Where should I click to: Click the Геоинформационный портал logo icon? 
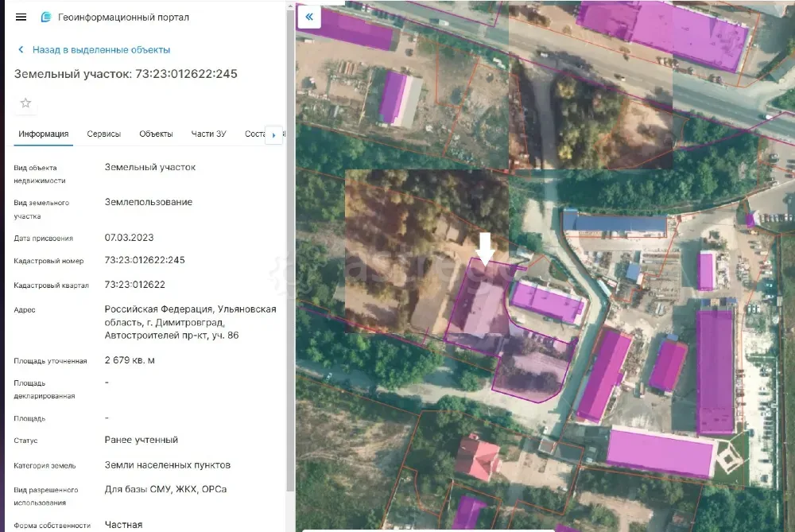pos(46,17)
